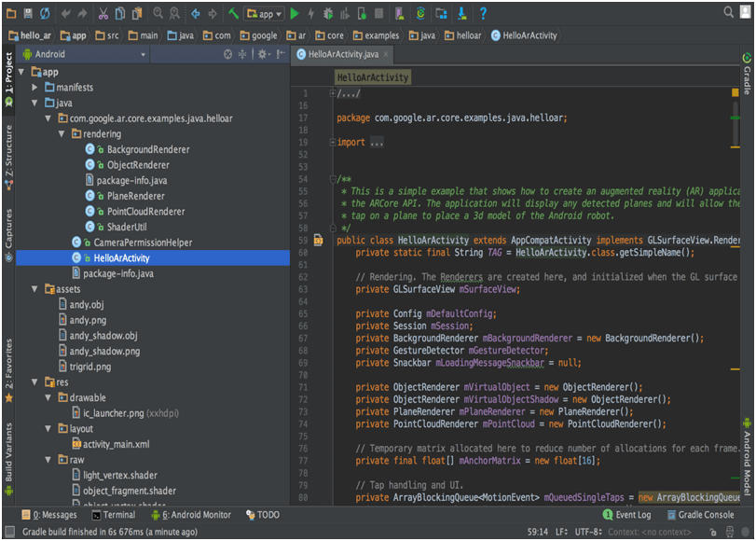This screenshot has height=541, width=756.
Task: Open the Terminal bottom tab
Action: tap(114, 515)
